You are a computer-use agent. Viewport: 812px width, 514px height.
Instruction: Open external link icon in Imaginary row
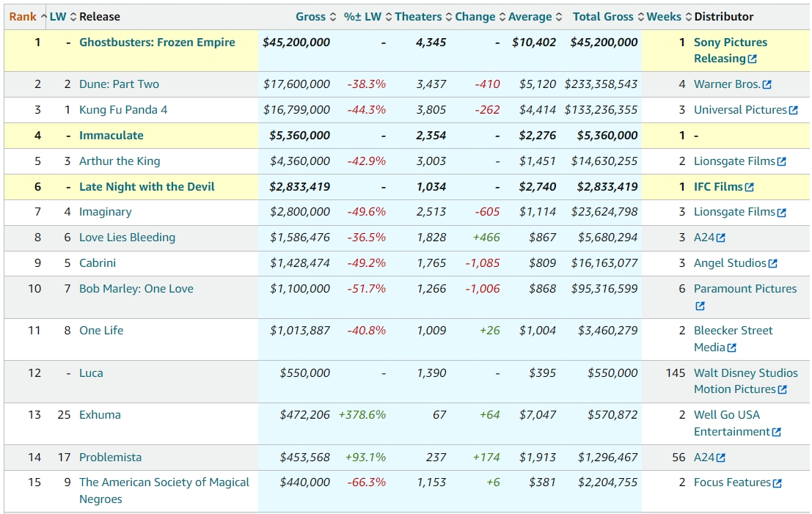coord(782,212)
